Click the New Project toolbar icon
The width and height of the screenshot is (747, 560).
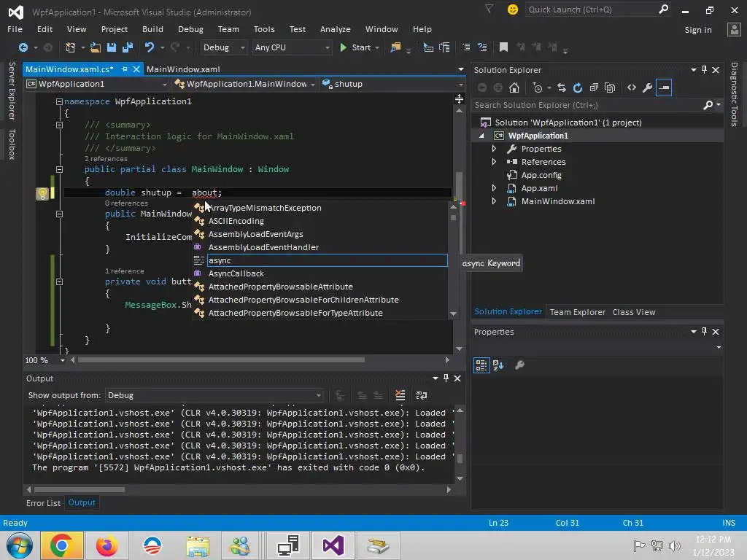coord(71,47)
